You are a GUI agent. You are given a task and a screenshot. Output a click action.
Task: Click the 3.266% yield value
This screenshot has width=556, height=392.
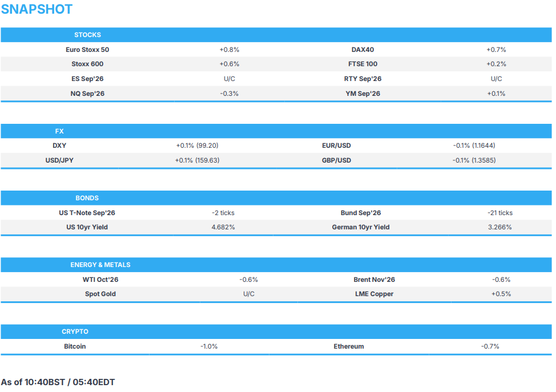[499, 227]
